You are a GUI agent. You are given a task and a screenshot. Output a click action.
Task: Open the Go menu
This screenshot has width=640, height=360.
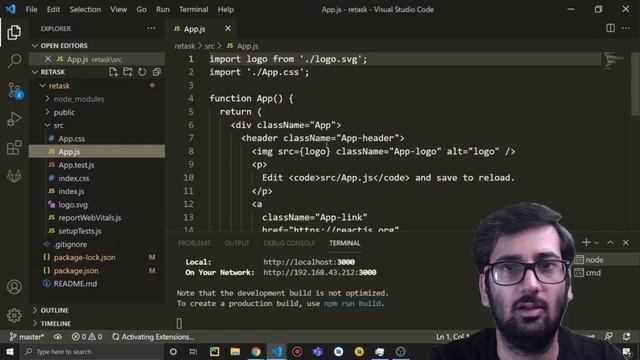click(x=141, y=9)
